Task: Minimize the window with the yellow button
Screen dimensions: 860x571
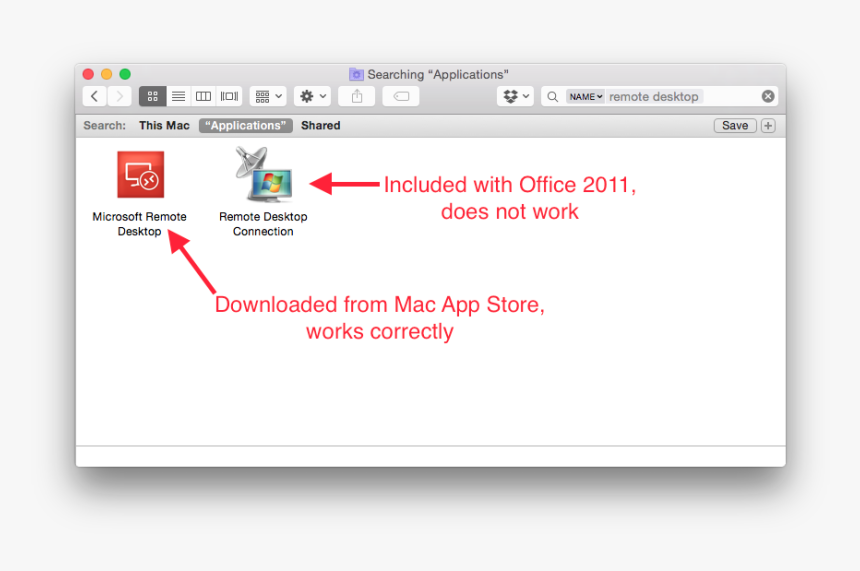Action: [x=106, y=74]
